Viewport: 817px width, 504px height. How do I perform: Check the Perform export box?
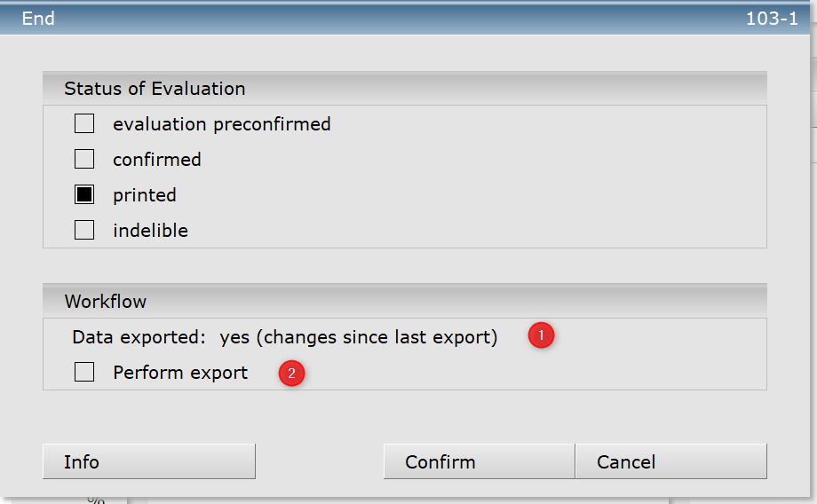pyautogui.click(x=84, y=373)
